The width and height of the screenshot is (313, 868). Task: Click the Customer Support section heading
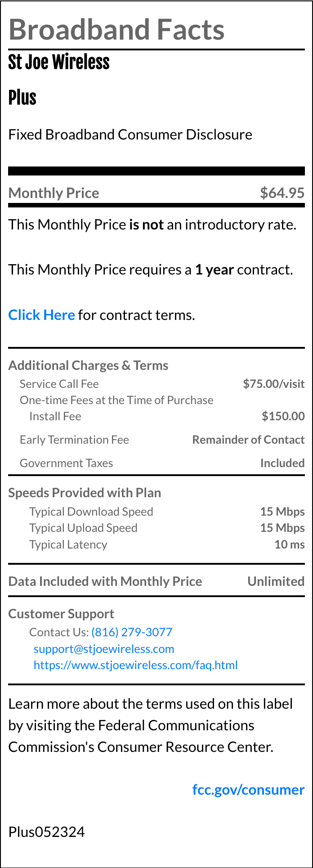[x=61, y=614]
